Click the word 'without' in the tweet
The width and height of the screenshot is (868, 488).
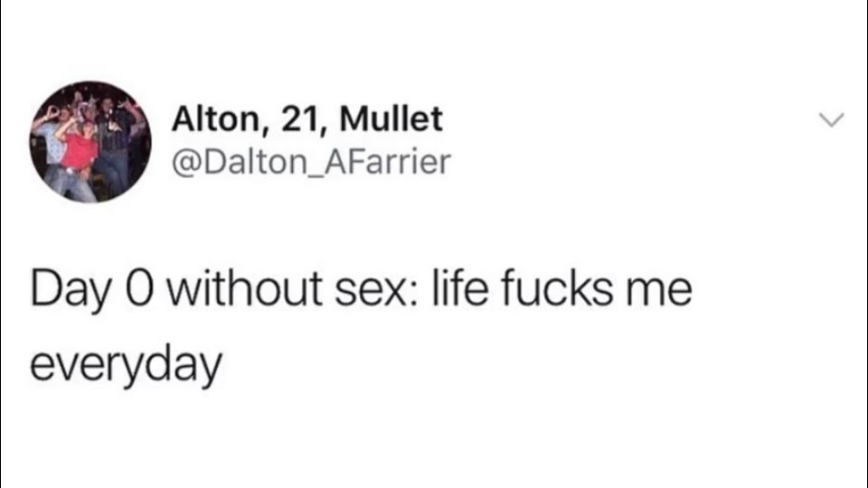[x=245, y=288]
